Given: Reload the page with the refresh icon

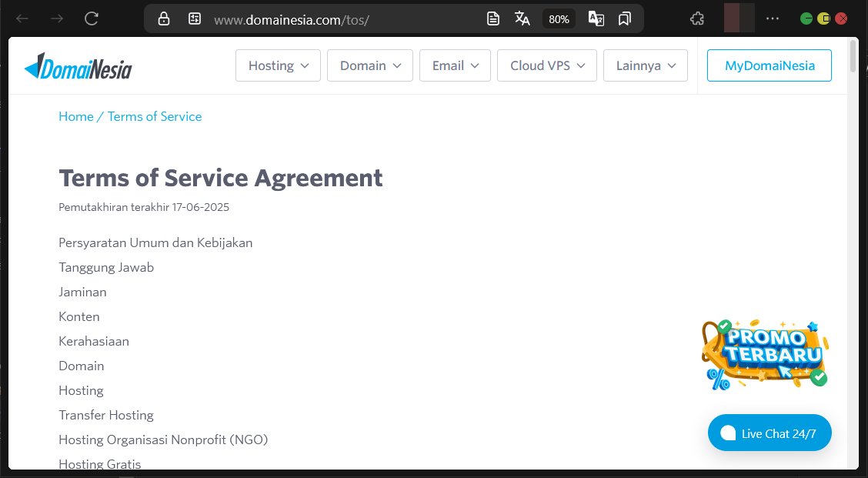Looking at the screenshot, I should click(x=92, y=18).
